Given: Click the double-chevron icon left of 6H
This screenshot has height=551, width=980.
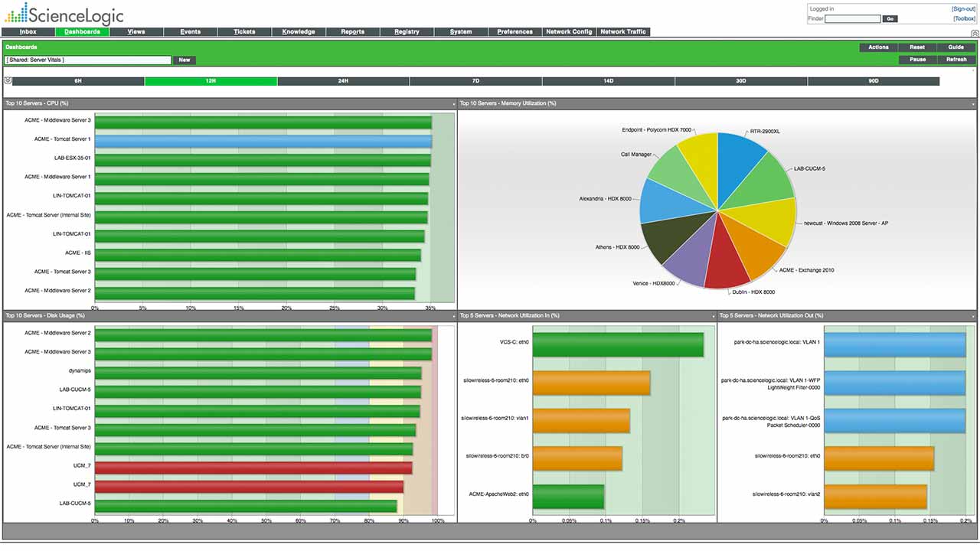Looking at the screenshot, I should click(8, 80).
